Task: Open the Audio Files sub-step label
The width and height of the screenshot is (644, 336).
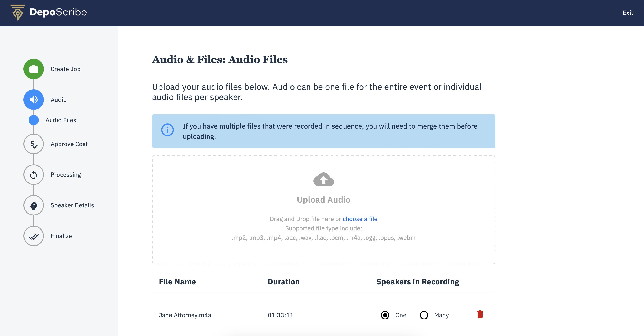Action: pos(61,120)
